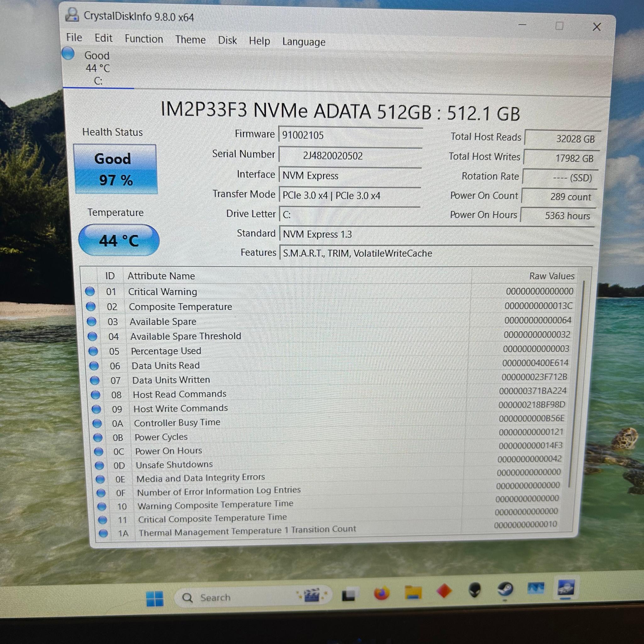Screen dimensions: 644x644
Task: Select the Percentage Used status circle
Action: (x=93, y=351)
